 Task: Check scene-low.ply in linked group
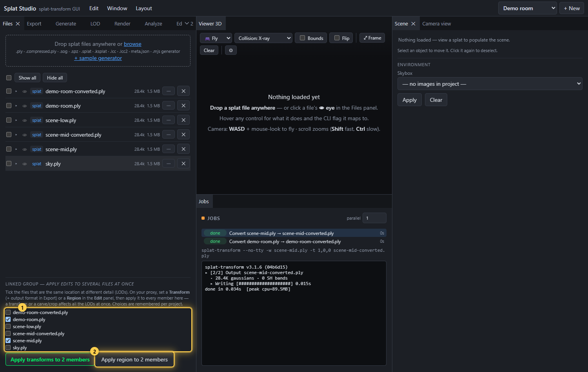8,327
